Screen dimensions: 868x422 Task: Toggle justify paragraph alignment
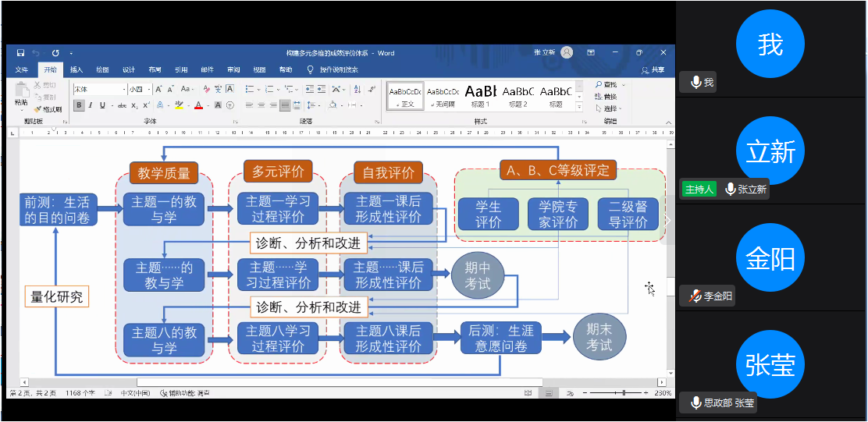[285, 105]
